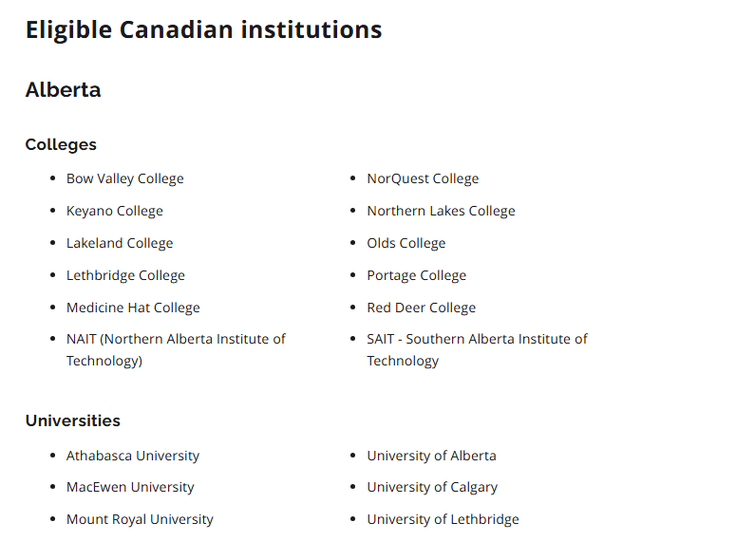Click Eligible Canadian institutions title

point(204,30)
